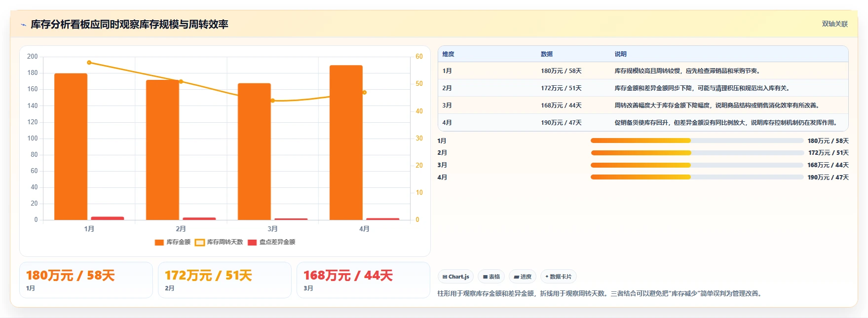Click the 2月 orange inventory bar
Screen dimensions: 868x318
pyautogui.click(x=162, y=150)
